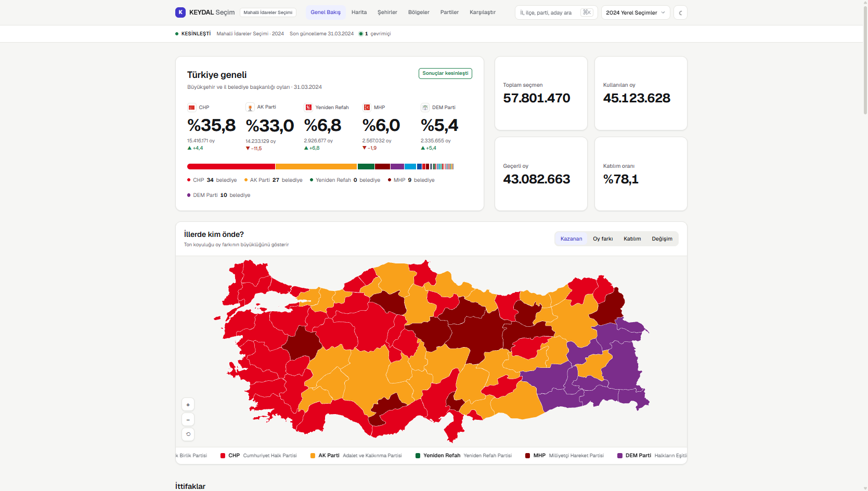Click the KEYDAL purple K logo

[x=180, y=12]
